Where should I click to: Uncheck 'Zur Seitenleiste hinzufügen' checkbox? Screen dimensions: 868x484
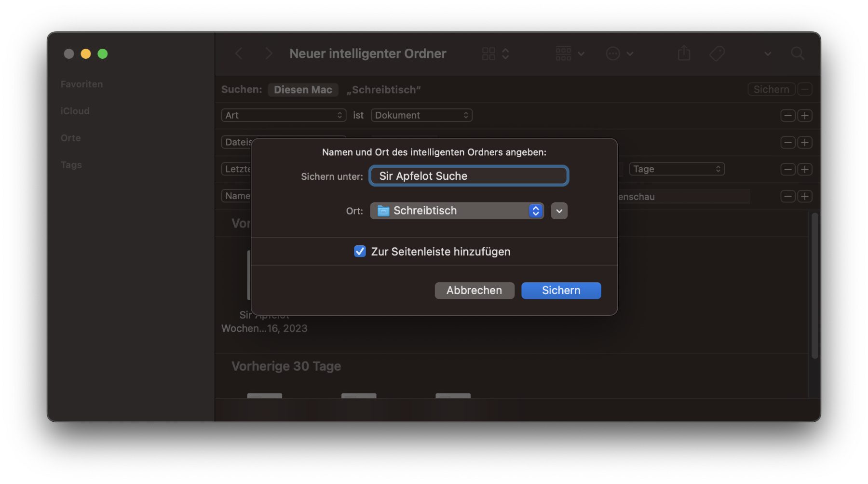click(x=360, y=251)
